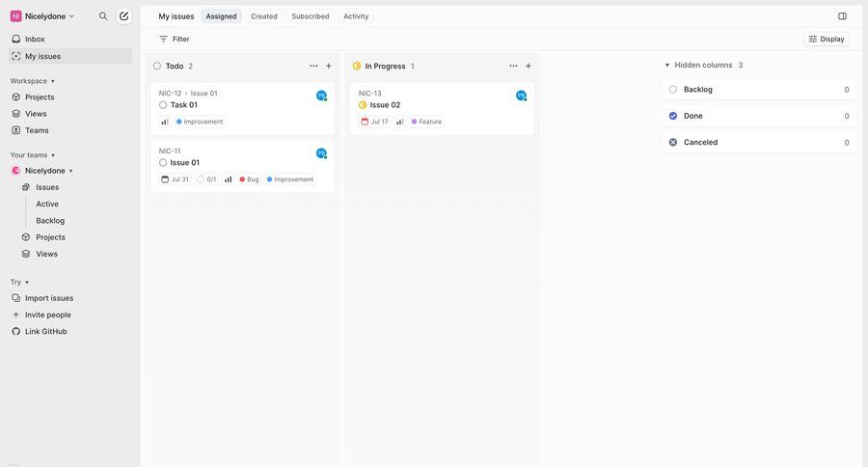Collapse the Your teams section
Viewport: 868px width, 467px height.
click(x=32, y=155)
